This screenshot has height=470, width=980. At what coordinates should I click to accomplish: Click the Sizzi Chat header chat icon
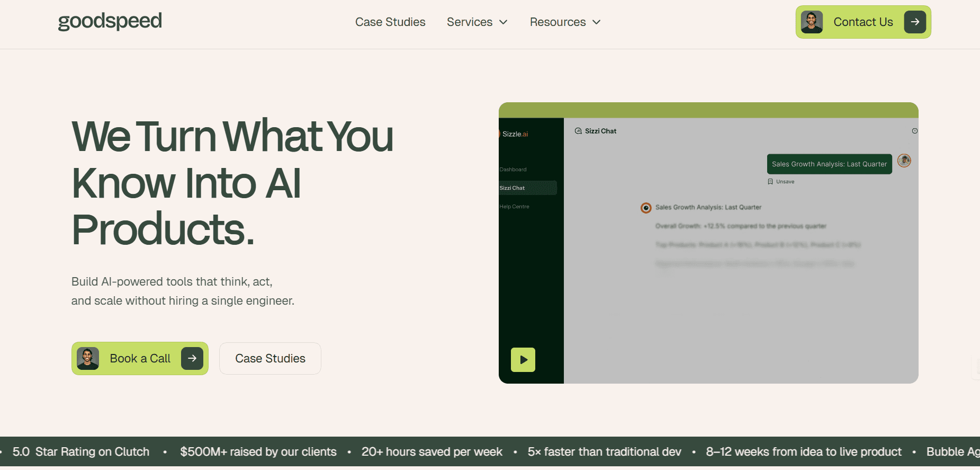tap(578, 131)
